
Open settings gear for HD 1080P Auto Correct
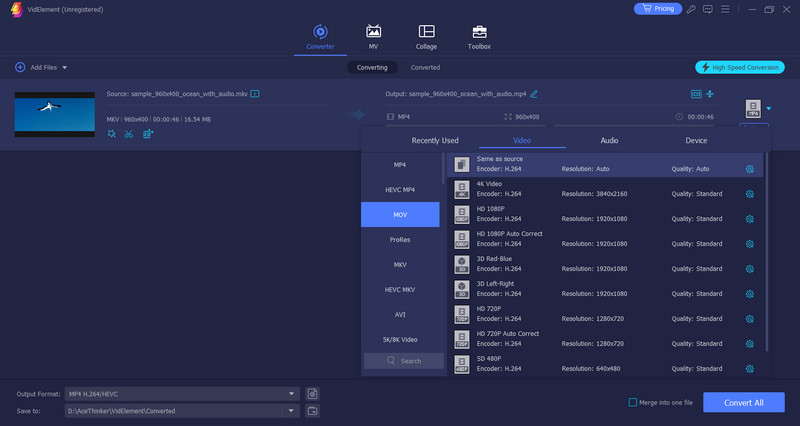(749, 244)
